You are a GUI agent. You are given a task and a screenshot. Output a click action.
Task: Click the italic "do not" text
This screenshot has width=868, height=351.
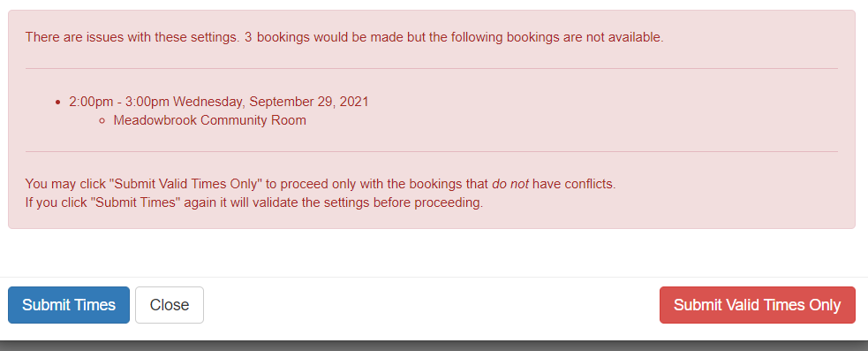(510, 184)
